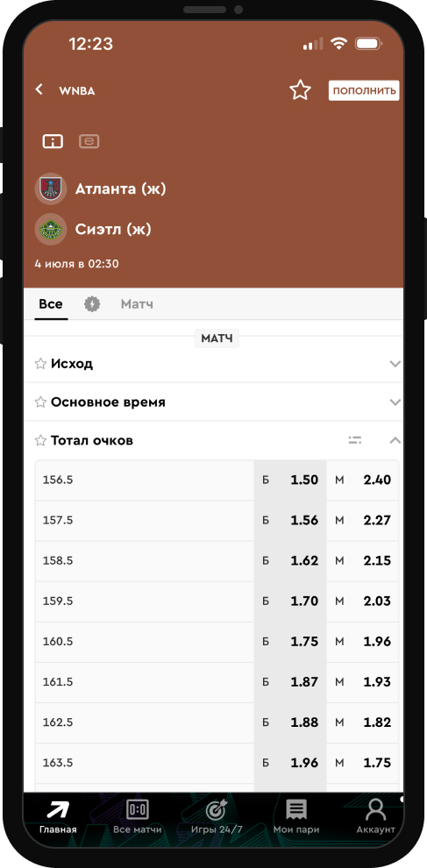Expand the Основное время market
427x868 pixels.
coord(395,402)
